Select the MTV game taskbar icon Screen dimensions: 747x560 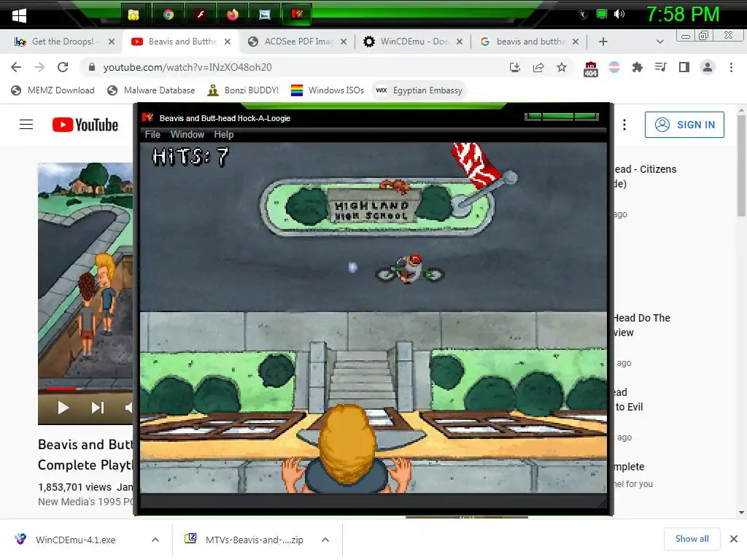pyautogui.click(x=298, y=15)
